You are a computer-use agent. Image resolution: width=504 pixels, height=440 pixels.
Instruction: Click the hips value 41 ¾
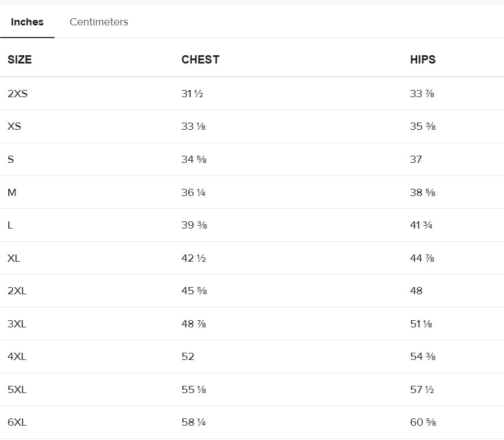(421, 225)
